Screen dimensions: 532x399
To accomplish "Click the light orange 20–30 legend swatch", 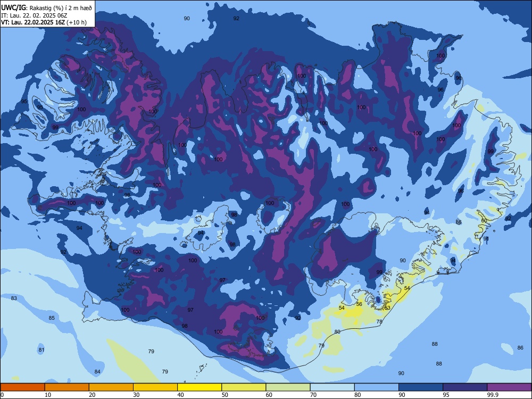I will 111,387.
